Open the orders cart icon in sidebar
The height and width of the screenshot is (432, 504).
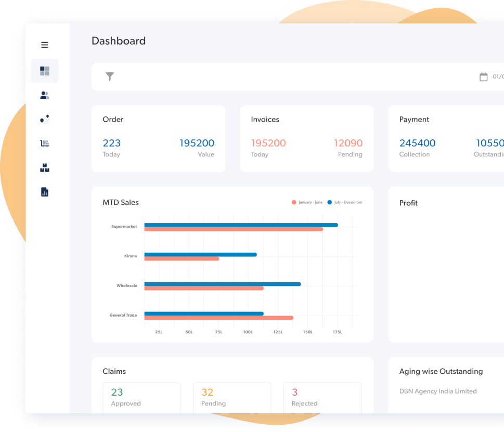(x=45, y=143)
